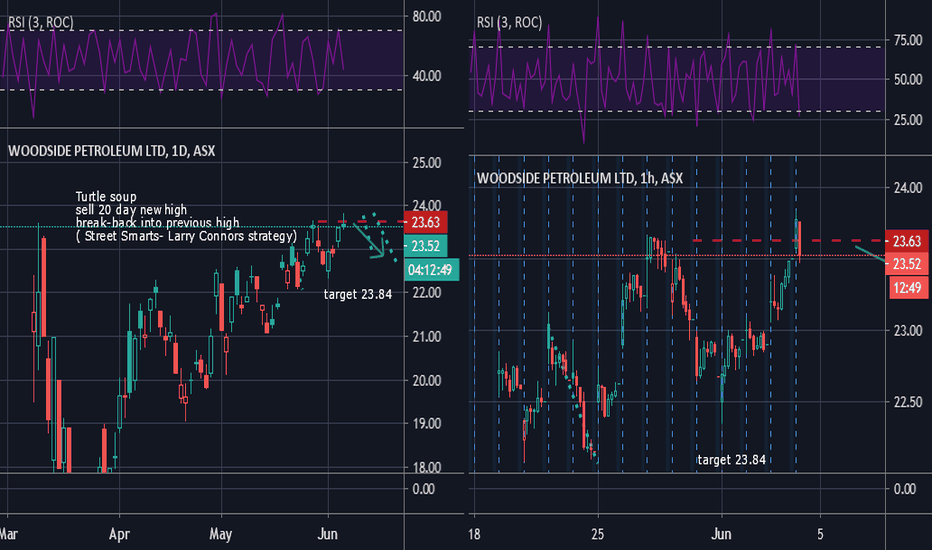
Task: Click the May label on the daily time axis
Action: [x=221, y=534]
